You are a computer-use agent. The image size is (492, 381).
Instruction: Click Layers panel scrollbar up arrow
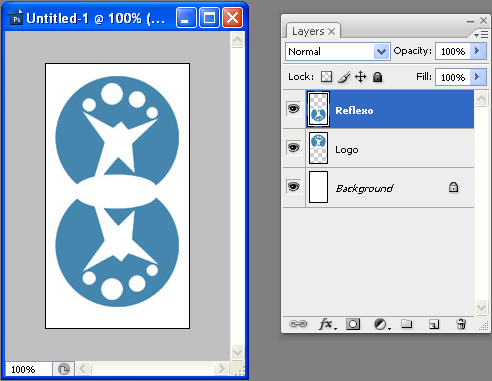[x=481, y=99]
